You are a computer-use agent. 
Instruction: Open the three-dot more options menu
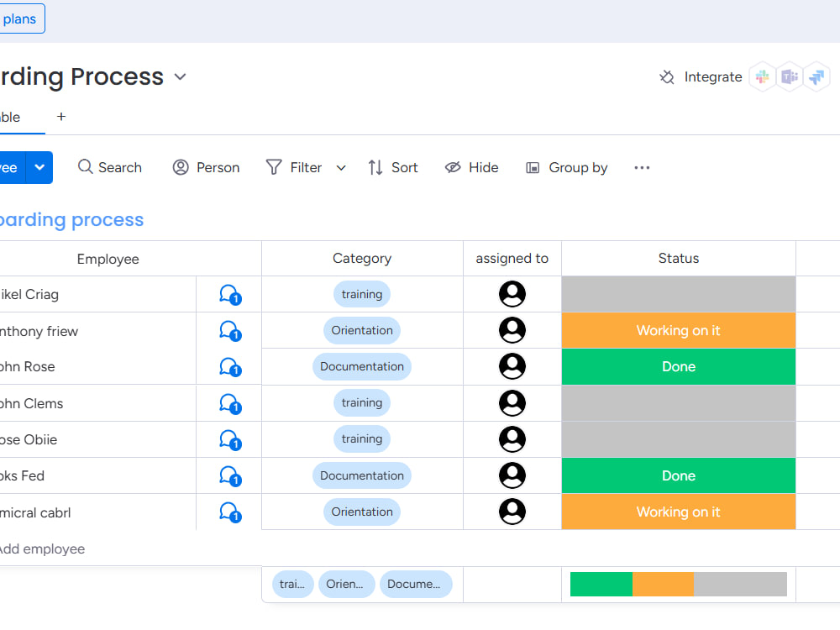click(642, 168)
